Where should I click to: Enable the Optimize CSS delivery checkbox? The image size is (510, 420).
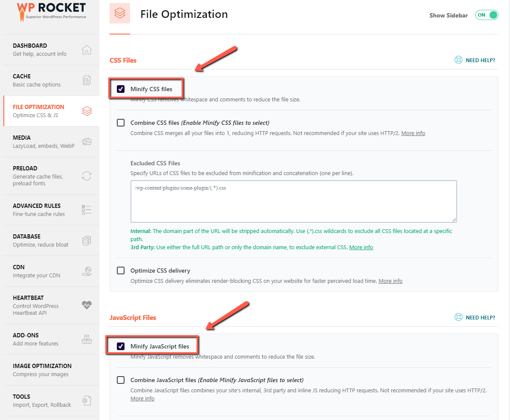pos(121,270)
